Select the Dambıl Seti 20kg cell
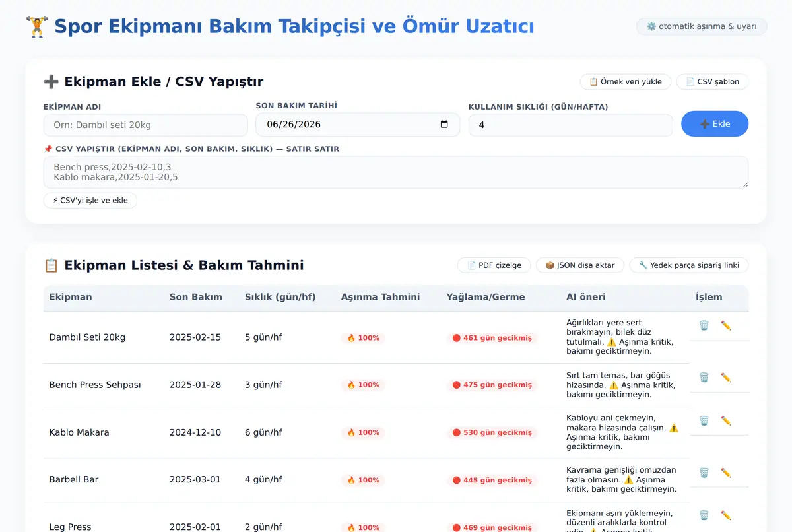The height and width of the screenshot is (532, 792). pyautogui.click(x=87, y=337)
